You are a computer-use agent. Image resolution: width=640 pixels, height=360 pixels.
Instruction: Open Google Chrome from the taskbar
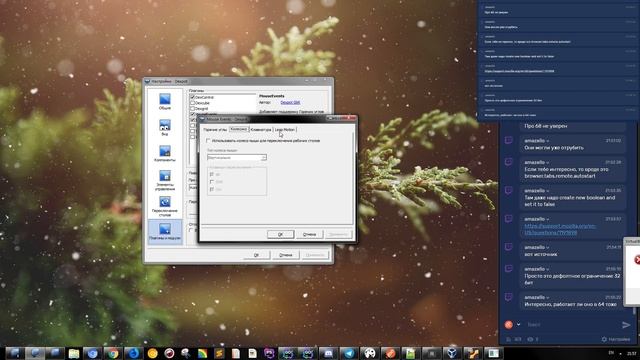coord(113,353)
